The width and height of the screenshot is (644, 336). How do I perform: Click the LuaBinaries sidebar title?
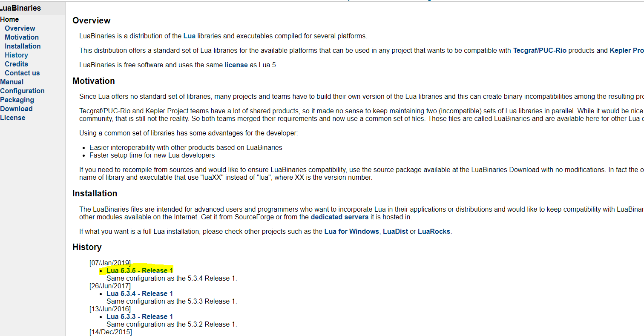click(20, 8)
